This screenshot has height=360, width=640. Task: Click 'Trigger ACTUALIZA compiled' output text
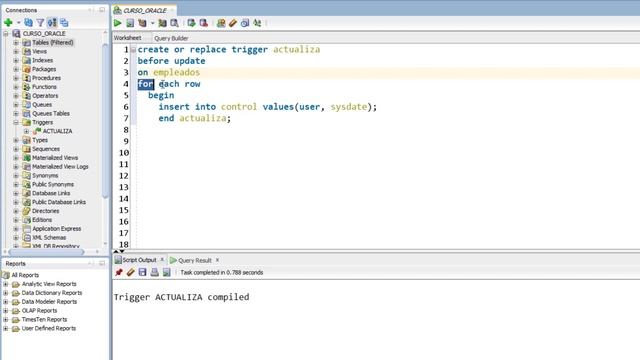(x=181, y=297)
